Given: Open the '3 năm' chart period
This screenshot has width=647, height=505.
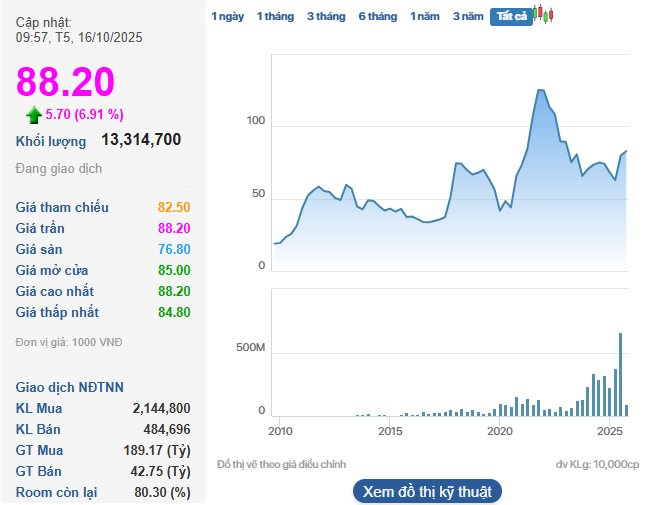Looking at the screenshot, I should click(468, 16).
